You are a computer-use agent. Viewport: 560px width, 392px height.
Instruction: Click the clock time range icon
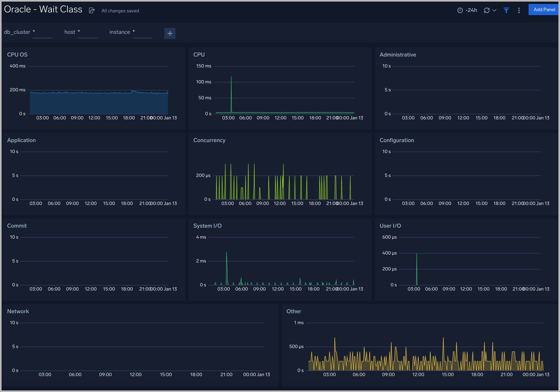(x=460, y=10)
